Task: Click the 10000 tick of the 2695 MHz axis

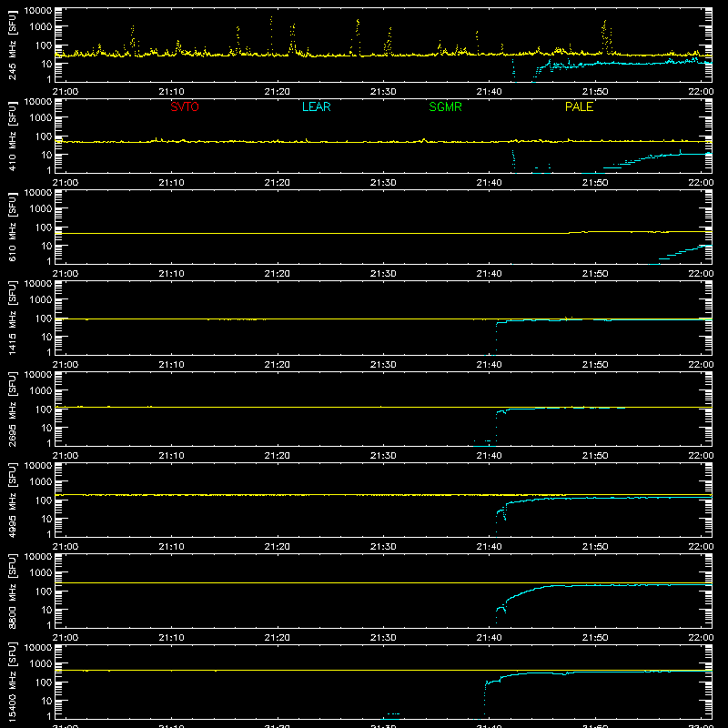Action: (38, 375)
